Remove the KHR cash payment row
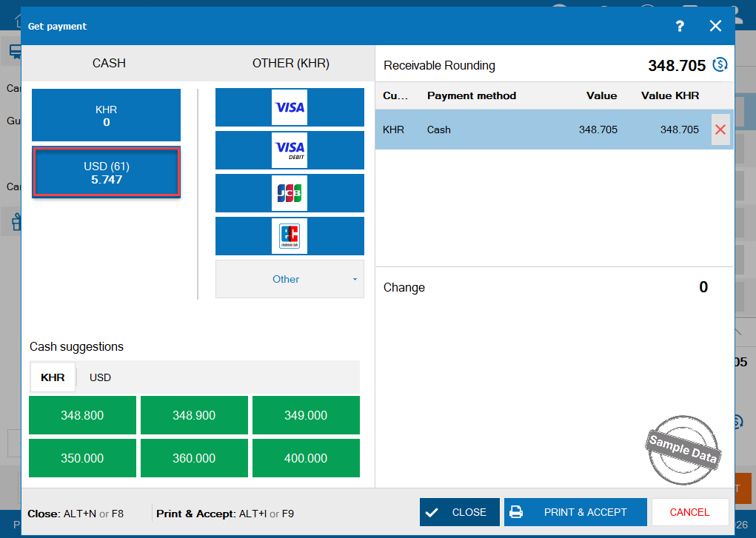Screen dimensions: 756x538 720,130
